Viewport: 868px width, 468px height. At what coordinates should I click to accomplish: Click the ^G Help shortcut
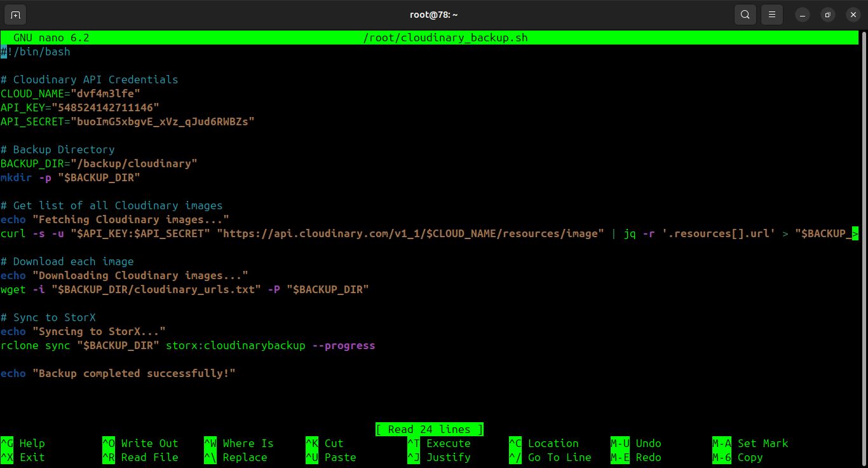point(23,443)
